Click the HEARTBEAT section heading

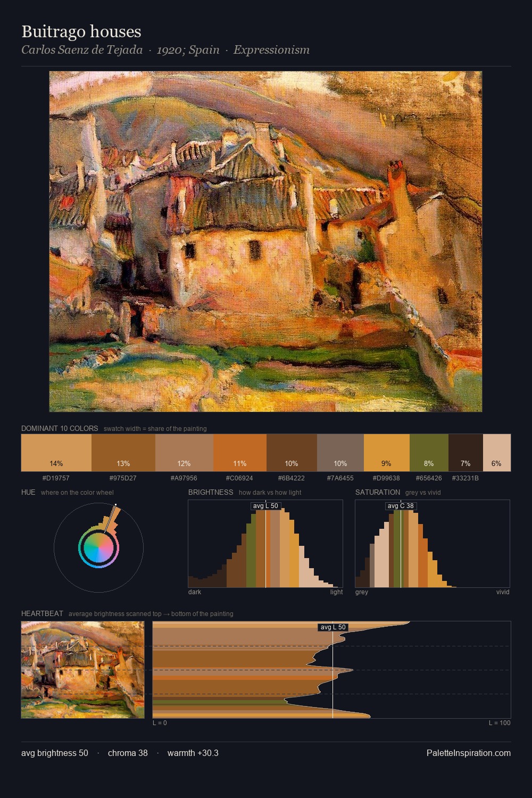[42, 613]
